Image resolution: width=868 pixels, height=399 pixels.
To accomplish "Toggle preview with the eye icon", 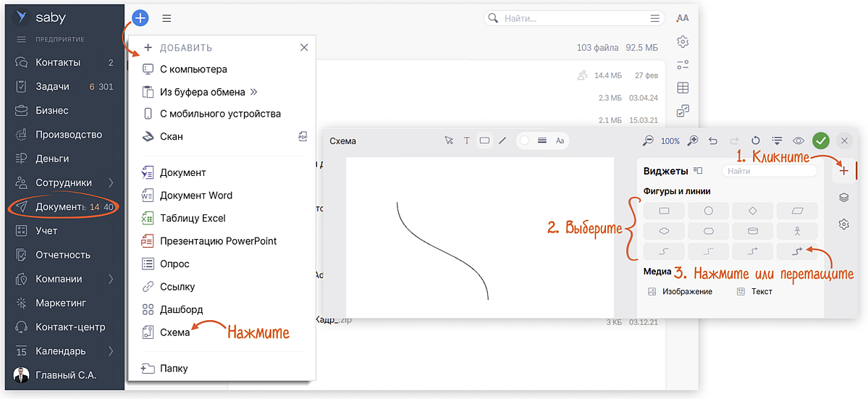I will 799,140.
